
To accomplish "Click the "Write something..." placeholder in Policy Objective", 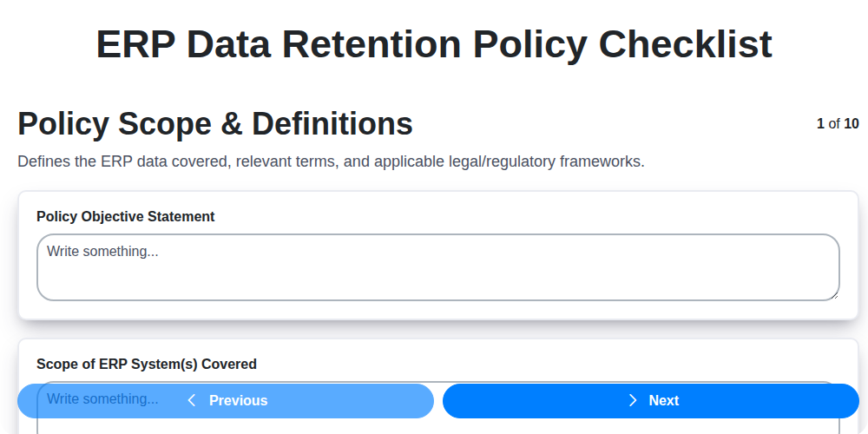I will pos(102,251).
